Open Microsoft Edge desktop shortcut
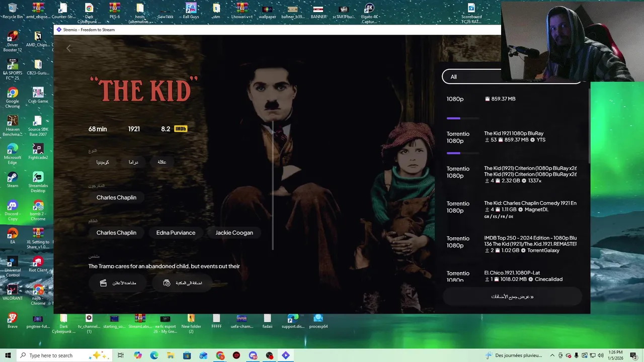This screenshot has height=362, width=644. click(x=13, y=154)
